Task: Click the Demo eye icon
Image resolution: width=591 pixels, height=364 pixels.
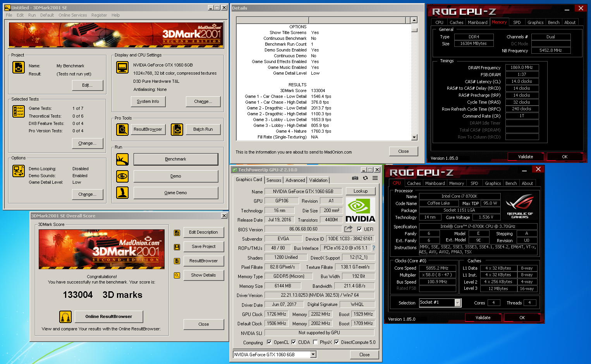Action: click(x=122, y=176)
